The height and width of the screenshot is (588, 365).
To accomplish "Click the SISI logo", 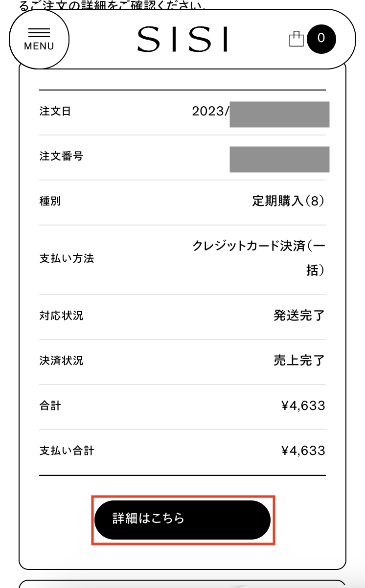I will (x=182, y=39).
